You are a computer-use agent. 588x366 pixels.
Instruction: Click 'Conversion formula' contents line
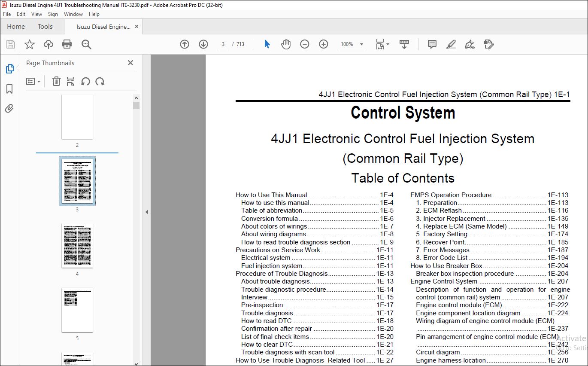point(317,219)
